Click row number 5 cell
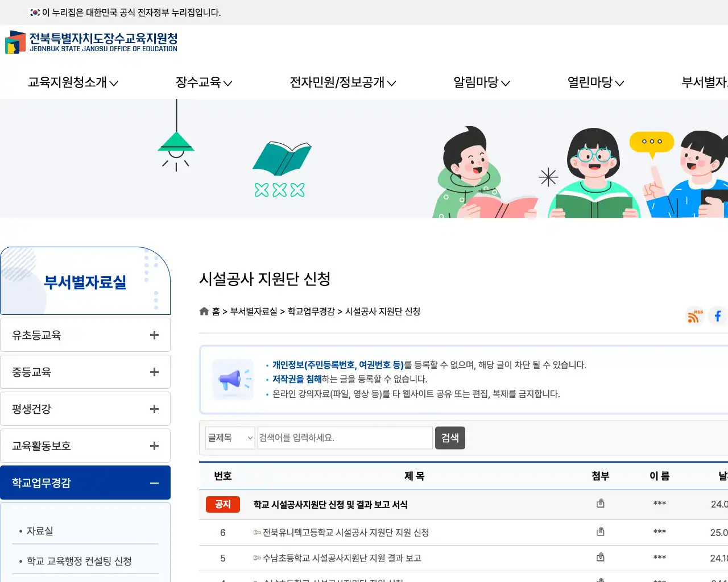This screenshot has width=728, height=582. click(223, 558)
